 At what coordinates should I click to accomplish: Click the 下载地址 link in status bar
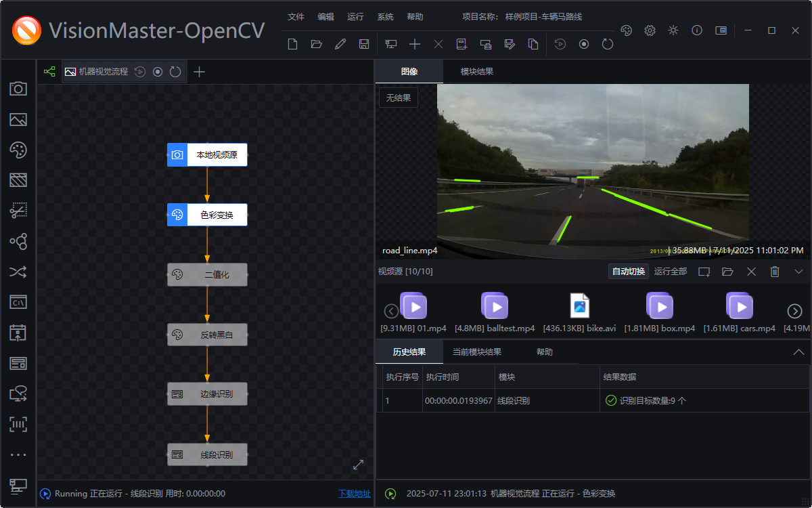355,494
